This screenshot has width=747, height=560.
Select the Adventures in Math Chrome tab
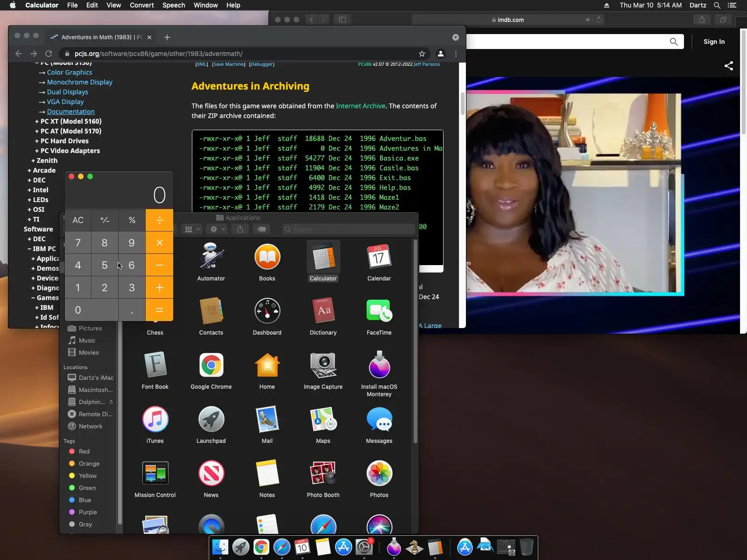coord(102,37)
